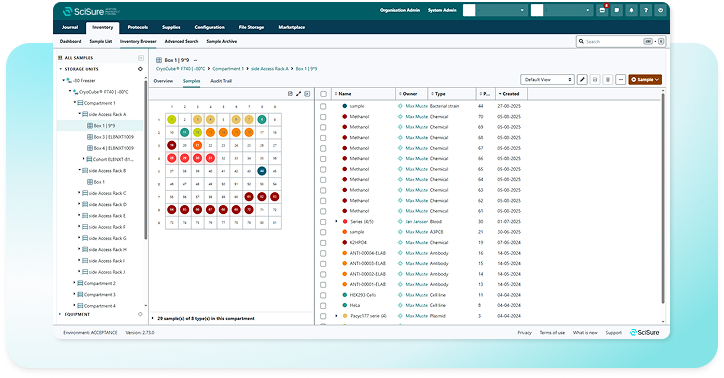Click the user account icon in top bar
Image resolution: width=724 pixels, height=378 pixels.
pos(661,10)
